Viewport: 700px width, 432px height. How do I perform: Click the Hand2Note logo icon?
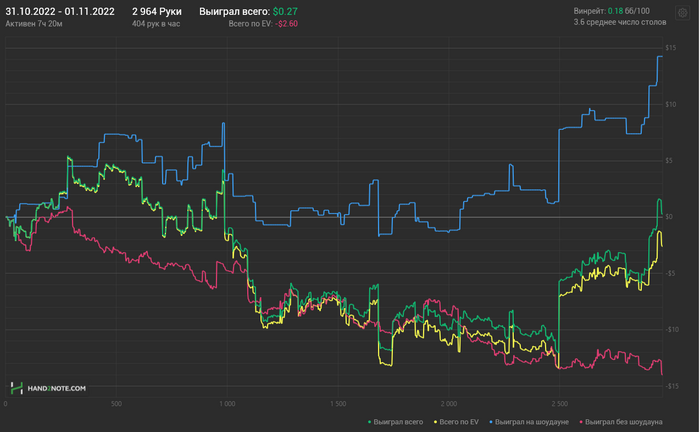coord(17,388)
